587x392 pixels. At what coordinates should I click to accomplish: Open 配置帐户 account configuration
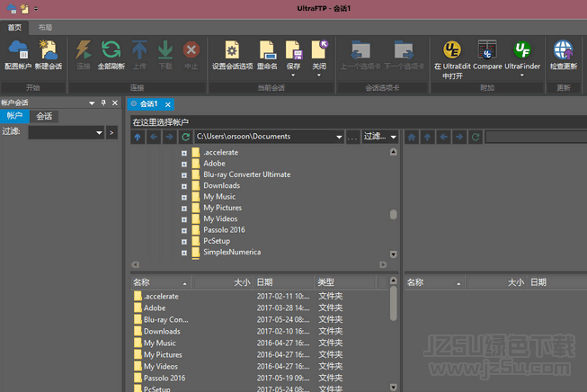[x=18, y=55]
